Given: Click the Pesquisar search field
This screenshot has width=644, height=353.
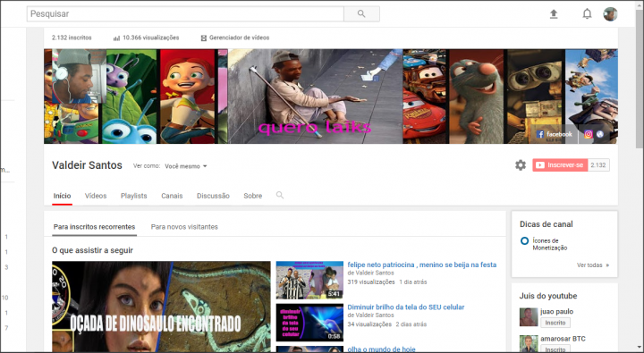Looking at the screenshot, I should click(x=185, y=14).
